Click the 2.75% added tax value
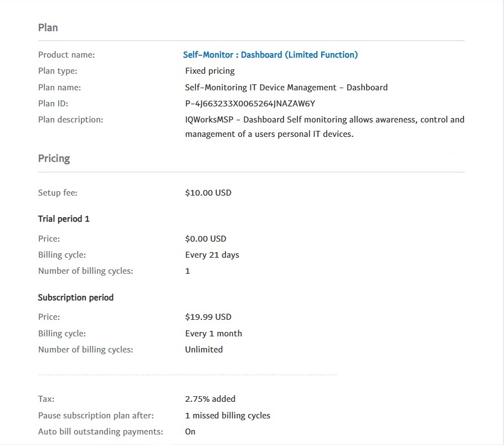 pyautogui.click(x=210, y=398)
